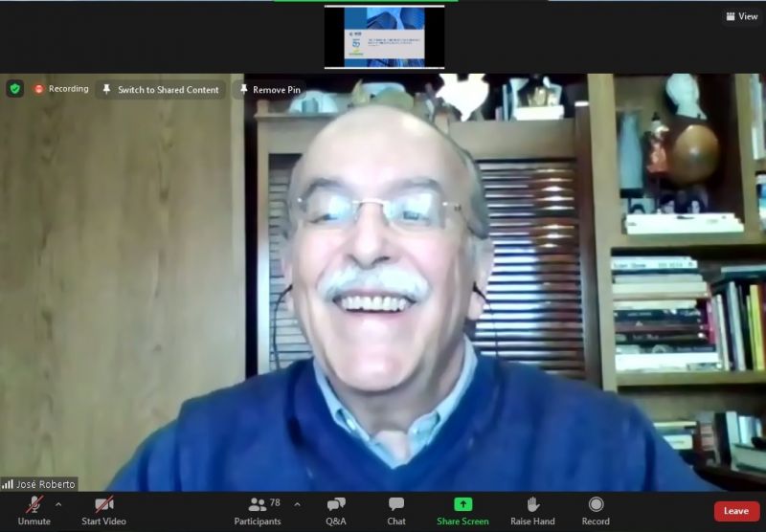Start Video with the camera button
This screenshot has height=532, width=766.
coord(103,511)
